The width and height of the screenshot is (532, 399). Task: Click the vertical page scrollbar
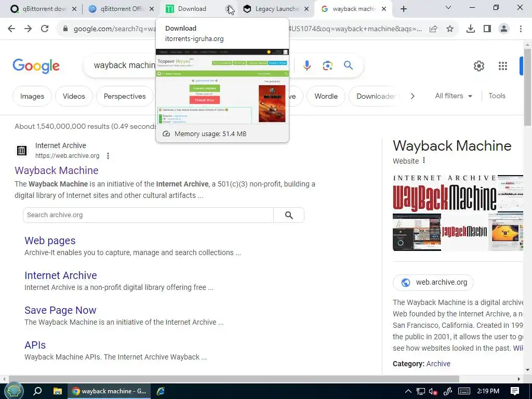click(528, 87)
